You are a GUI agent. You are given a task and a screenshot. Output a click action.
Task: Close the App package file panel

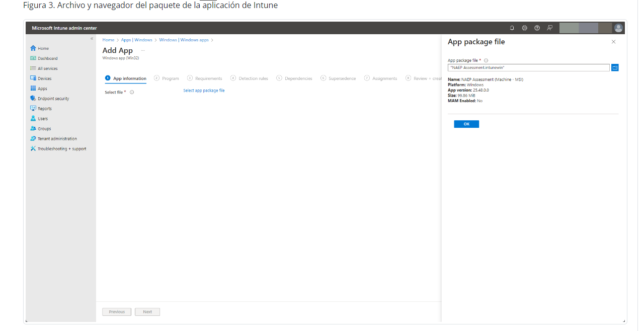613,42
